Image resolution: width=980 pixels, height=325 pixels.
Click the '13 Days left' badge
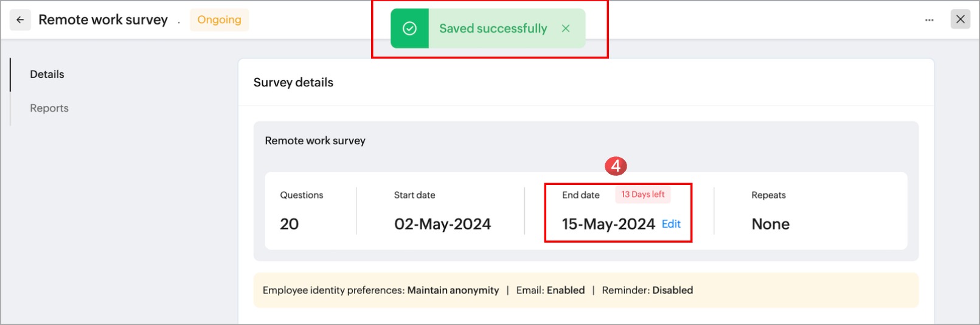[x=642, y=195]
